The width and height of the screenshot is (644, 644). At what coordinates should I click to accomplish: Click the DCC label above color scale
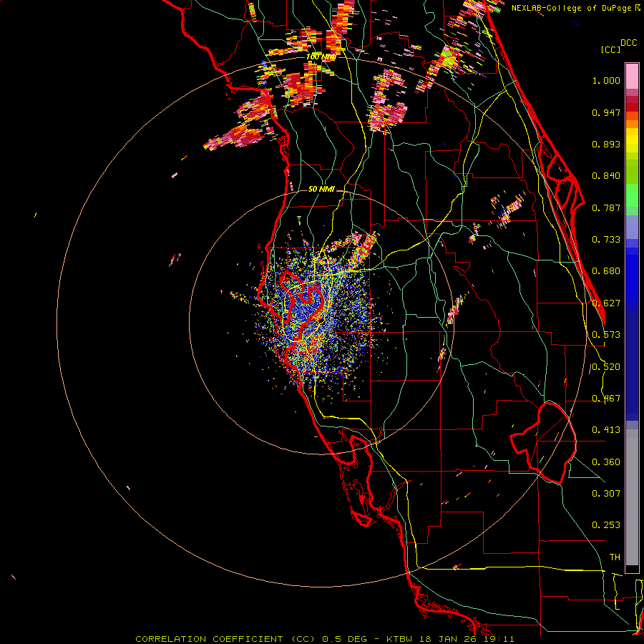click(628, 43)
